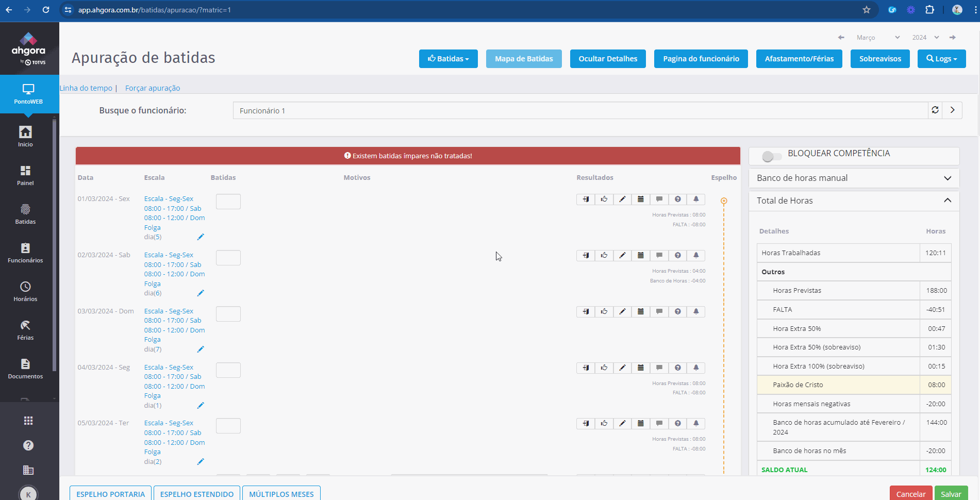Open Funcionários in the sidebar
This screenshot has height=500, width=980.
point(25,253)
